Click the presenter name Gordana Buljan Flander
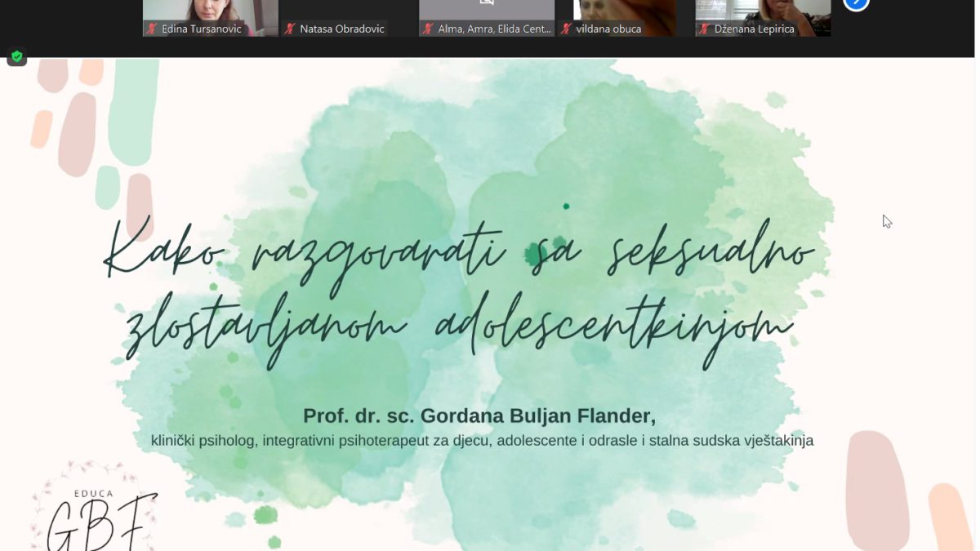 [479, 416]
